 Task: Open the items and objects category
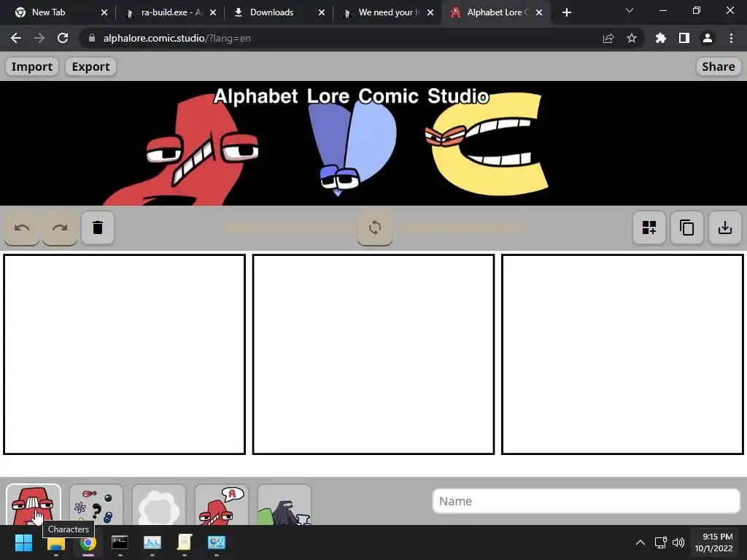(96, 505)
